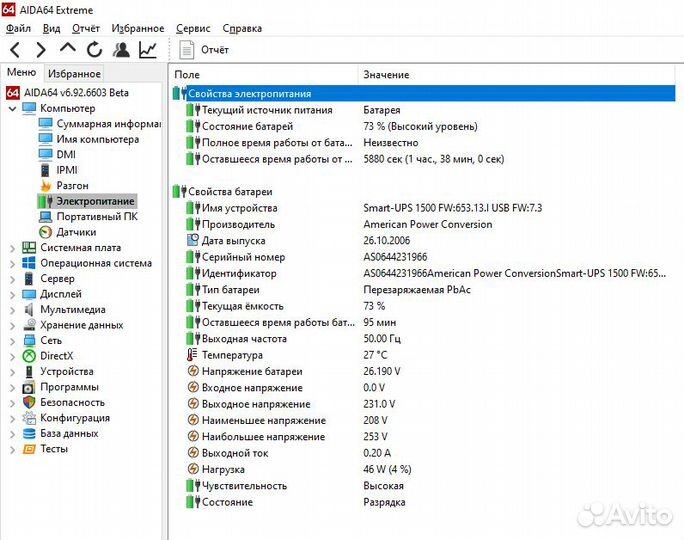The image size is (684, 540).
Task: Select the Компьютер monitor icon
Action: (29, 108)
